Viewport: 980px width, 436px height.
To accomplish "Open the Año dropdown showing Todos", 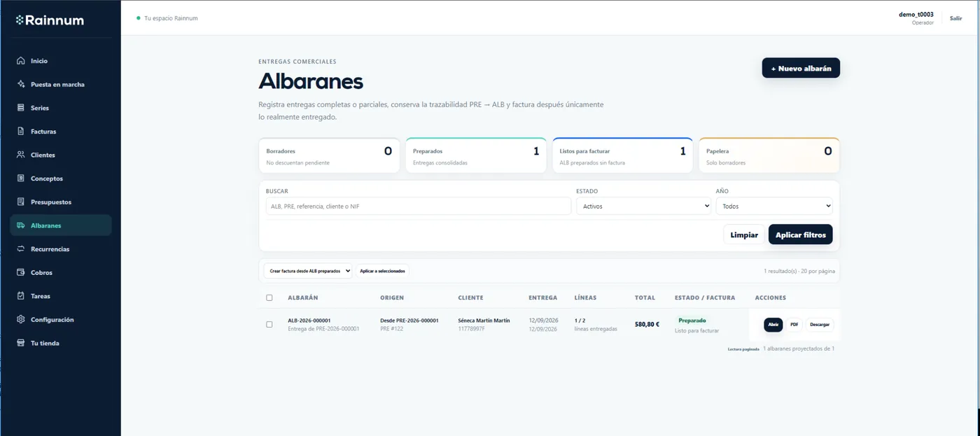I will 774,206.
